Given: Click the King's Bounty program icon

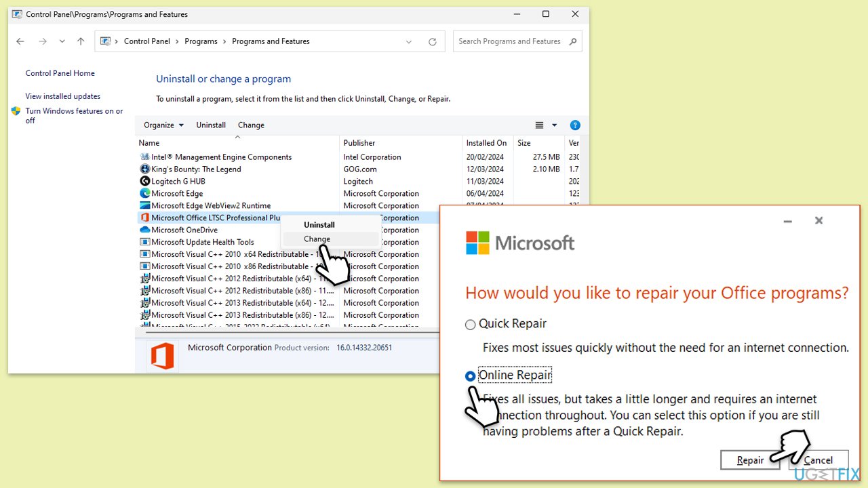Looking at the screenshot, I should (144, 169).
